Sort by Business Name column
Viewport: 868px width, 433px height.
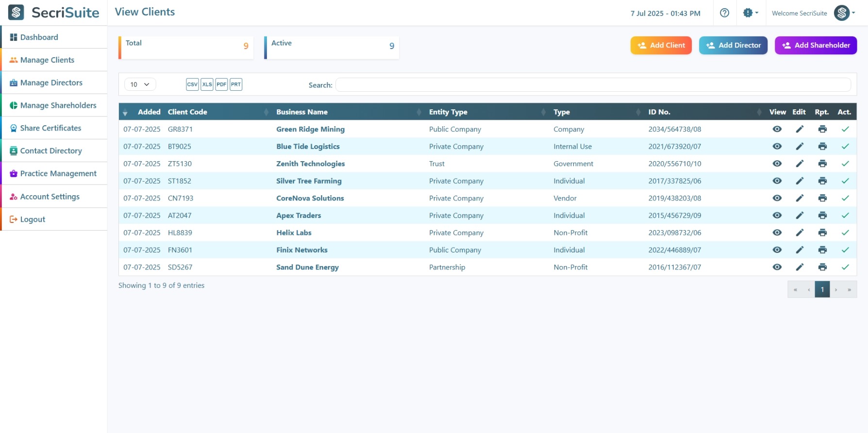click(x=349, y=112)
